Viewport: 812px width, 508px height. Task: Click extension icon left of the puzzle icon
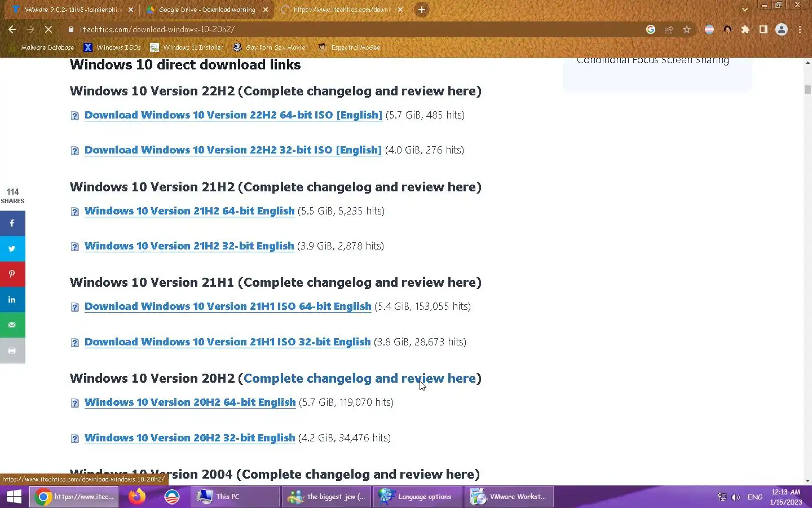[x=727, y=29]
